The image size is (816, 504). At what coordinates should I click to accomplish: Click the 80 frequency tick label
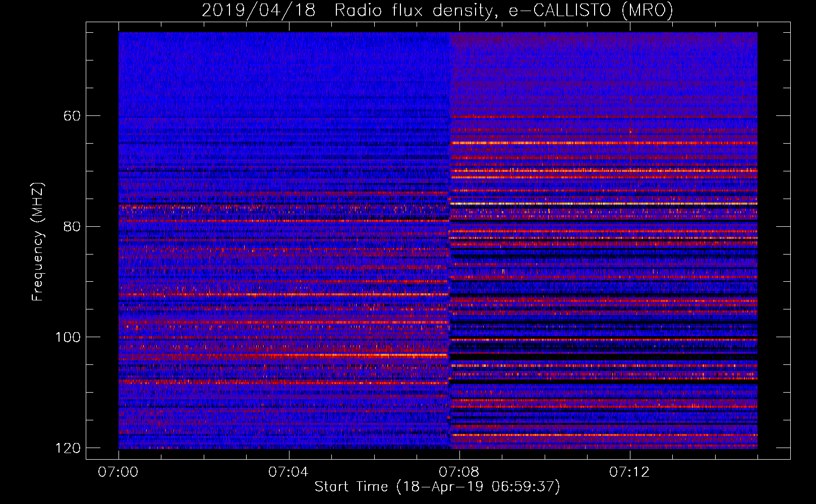(x=72, y=226)
